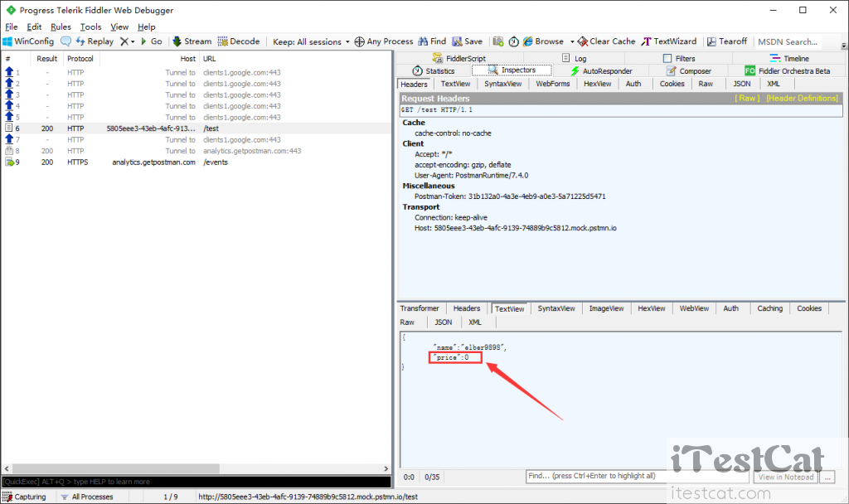Open the File menu
Image resolution: width=849 pixels, height=504 pixels.
coord(12,27)
